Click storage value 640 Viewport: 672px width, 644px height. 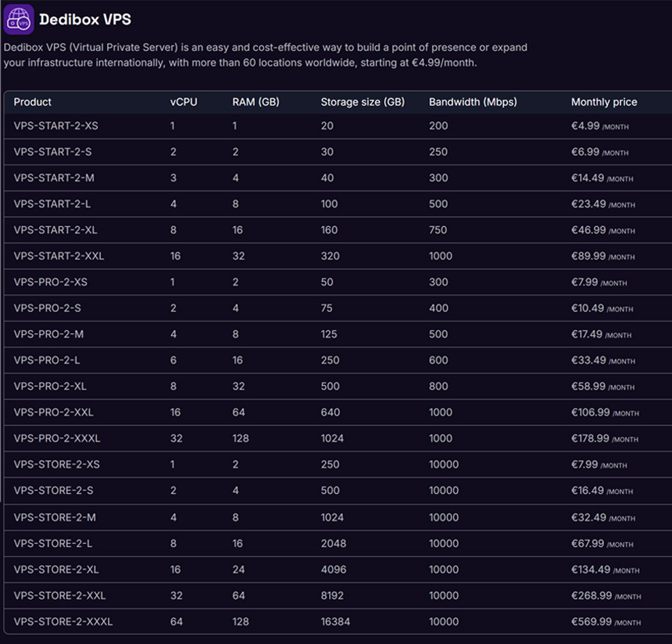pos(331,412)
